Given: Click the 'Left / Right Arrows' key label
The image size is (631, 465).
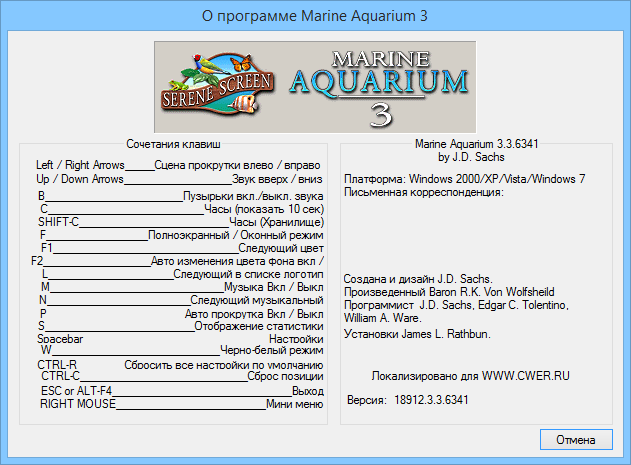Looking at the screenshot, I should 80,165.
